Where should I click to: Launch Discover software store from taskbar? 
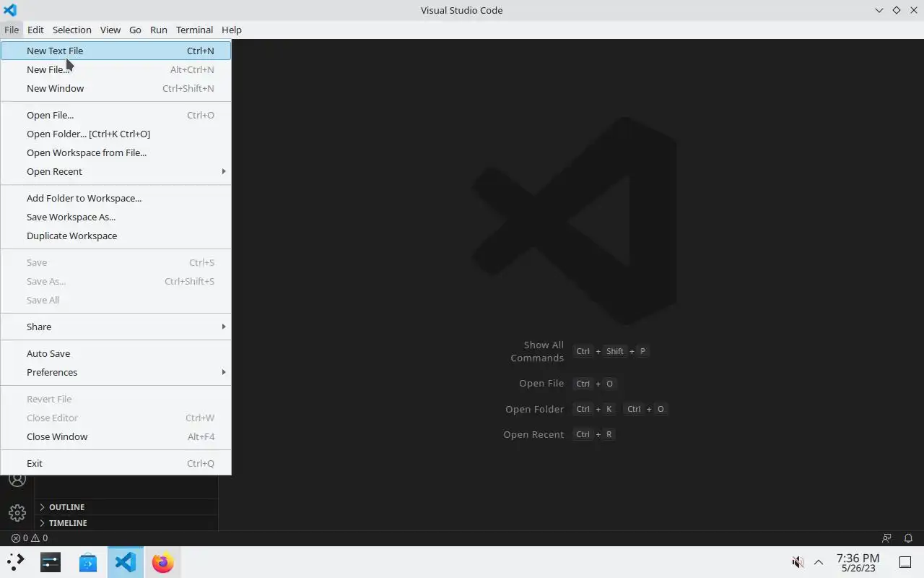(88, 562)
